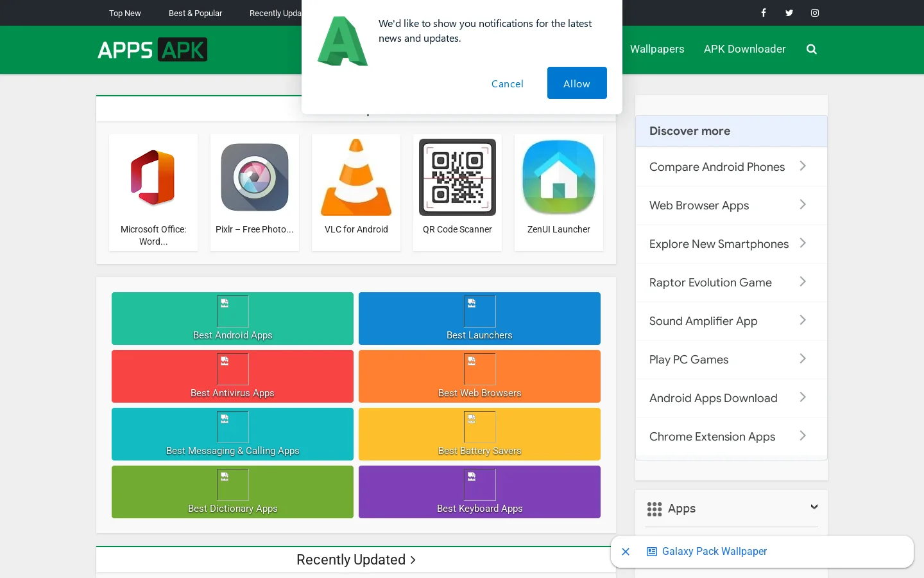Open the Galaxy Pack Wallpaper link
This screenshot has height=578, width=924.
714,552
